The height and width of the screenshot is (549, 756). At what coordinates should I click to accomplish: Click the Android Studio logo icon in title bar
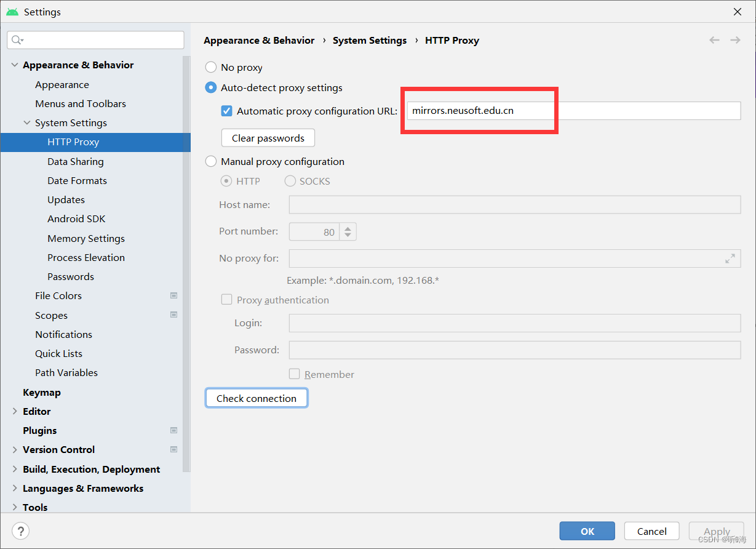[12, 12]
